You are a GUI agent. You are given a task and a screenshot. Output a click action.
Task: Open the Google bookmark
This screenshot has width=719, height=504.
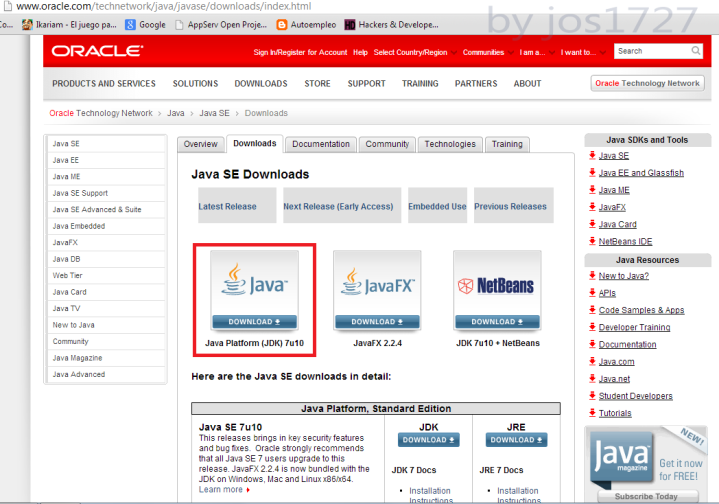pos(145,25)
